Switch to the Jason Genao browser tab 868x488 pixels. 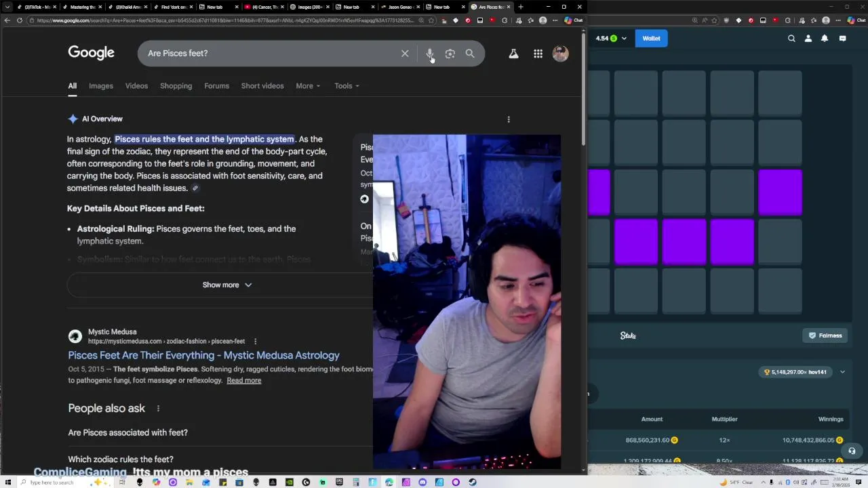point(400,7)
